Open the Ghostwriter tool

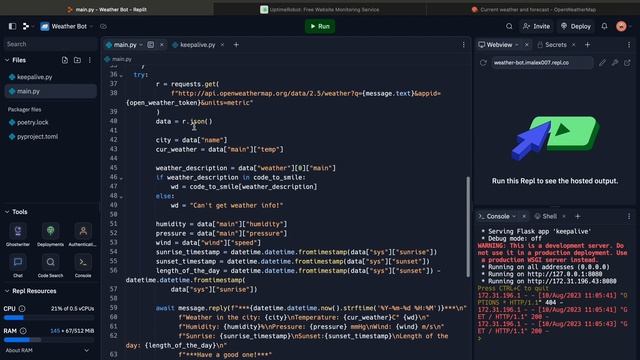18,235
